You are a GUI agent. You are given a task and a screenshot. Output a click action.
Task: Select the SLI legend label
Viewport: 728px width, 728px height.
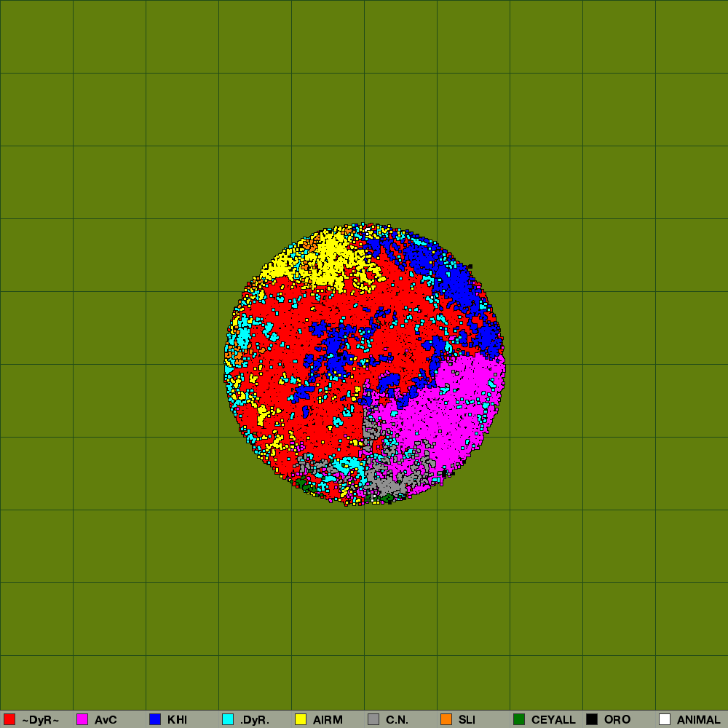(467, 720)
